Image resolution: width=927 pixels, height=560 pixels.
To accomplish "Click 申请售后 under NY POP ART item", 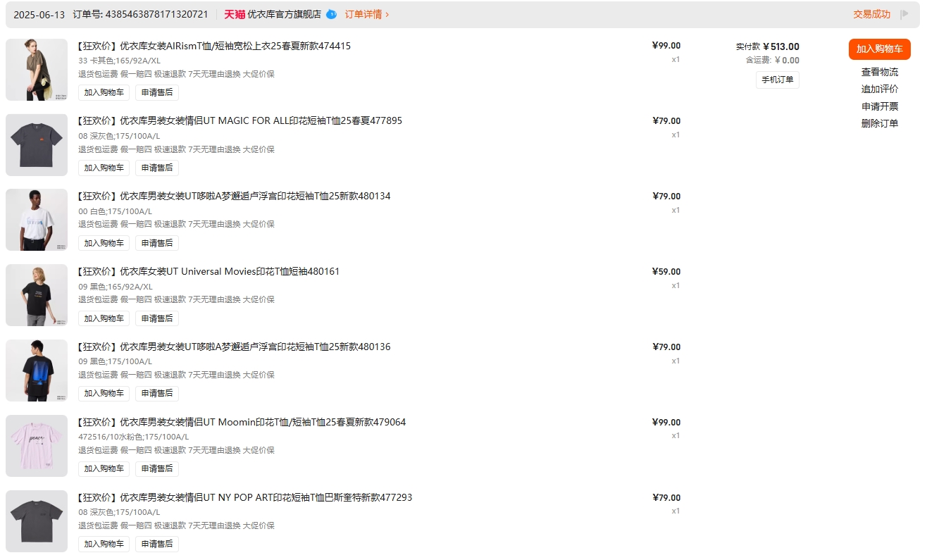I will click(x=157, y=544).
